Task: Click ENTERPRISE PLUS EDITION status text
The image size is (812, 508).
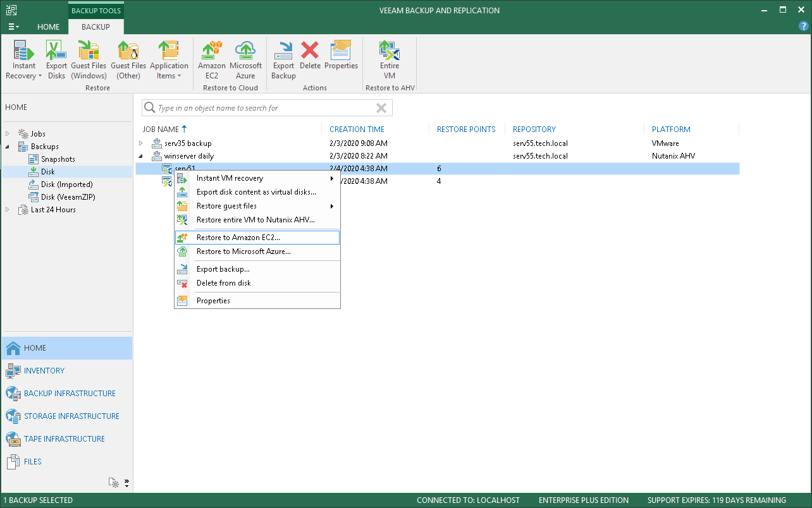Action: [x=584, y=500]
